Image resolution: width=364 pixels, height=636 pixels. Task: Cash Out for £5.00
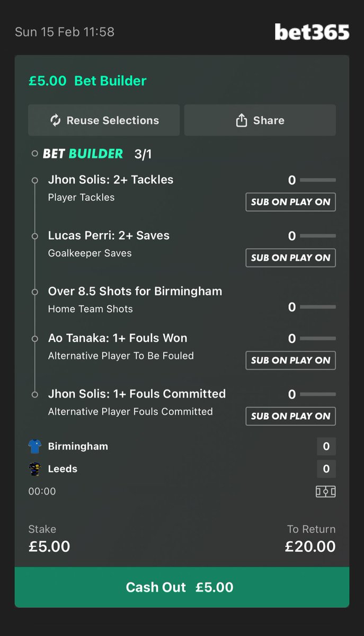tap(182, 587)
